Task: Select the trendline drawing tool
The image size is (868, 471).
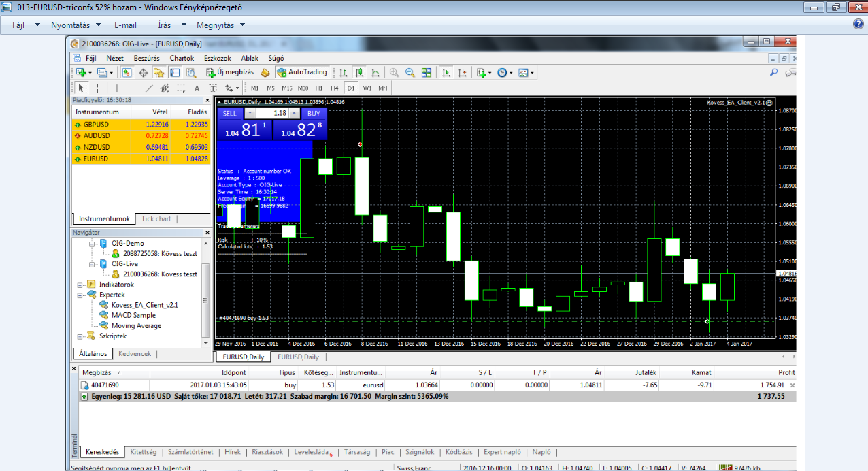Action: coord(149,88)
